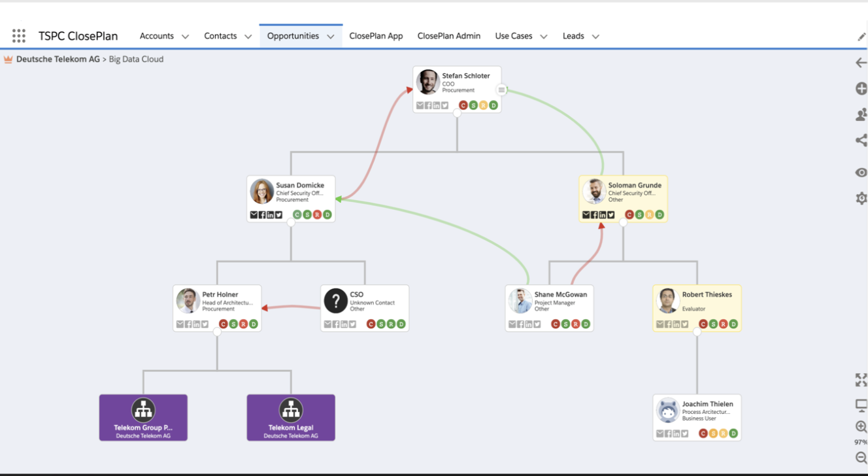Screen dimensions: 868x476
Task: Open the gear settings icon in sidebar
Action: 861,198
